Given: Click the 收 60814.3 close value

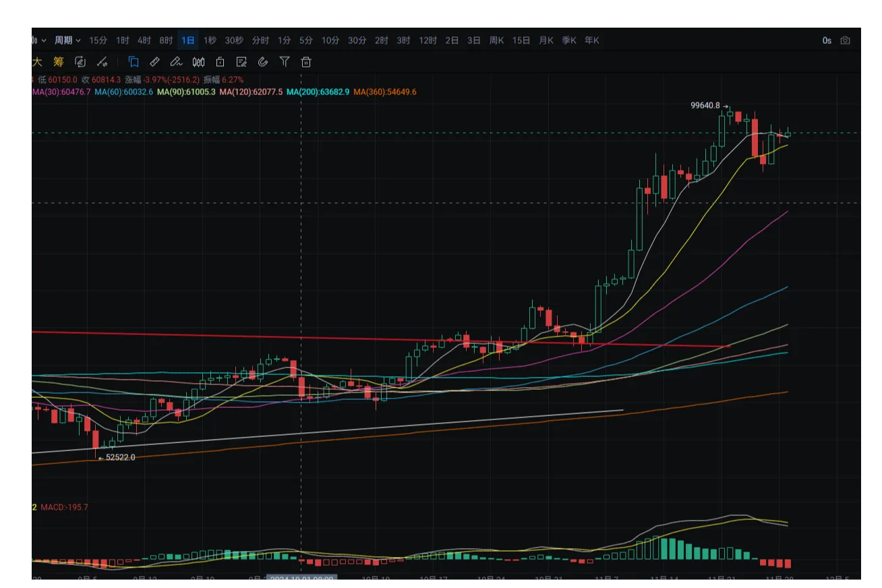Looking at the screenshot, I should [101, 80].
